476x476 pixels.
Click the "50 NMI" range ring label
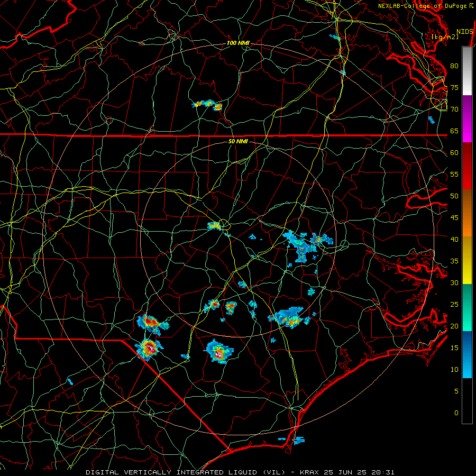238,141
